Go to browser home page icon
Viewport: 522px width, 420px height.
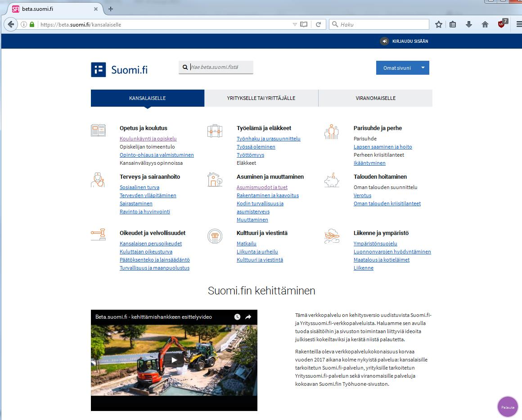485,24
